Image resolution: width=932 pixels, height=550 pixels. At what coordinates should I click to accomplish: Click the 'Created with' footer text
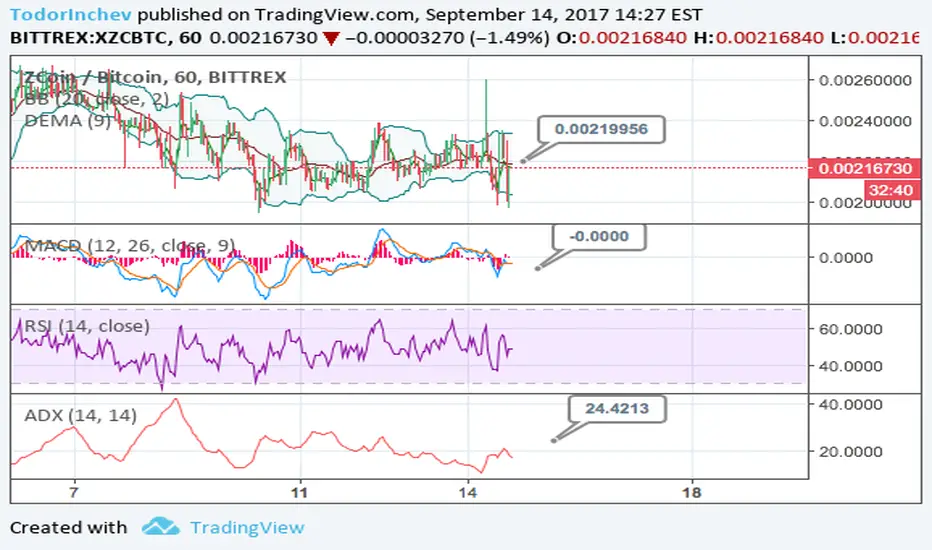click(x=68, y=527)
